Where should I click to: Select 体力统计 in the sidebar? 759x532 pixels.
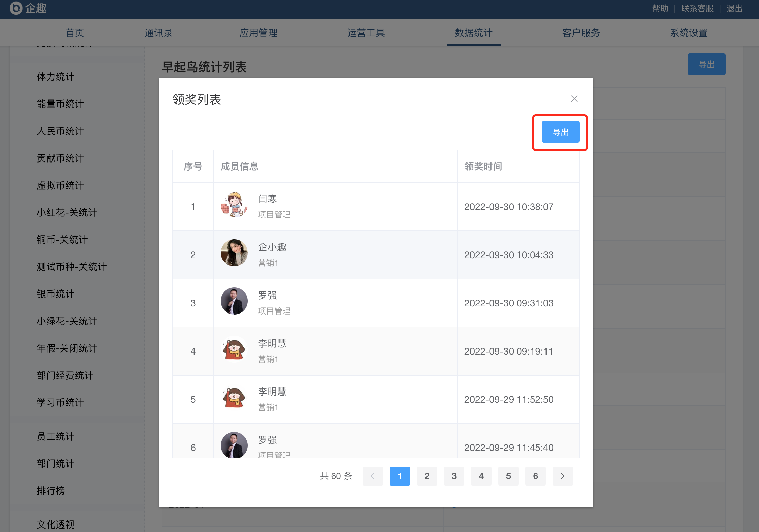pyautogui.click(x=56, y=77)
